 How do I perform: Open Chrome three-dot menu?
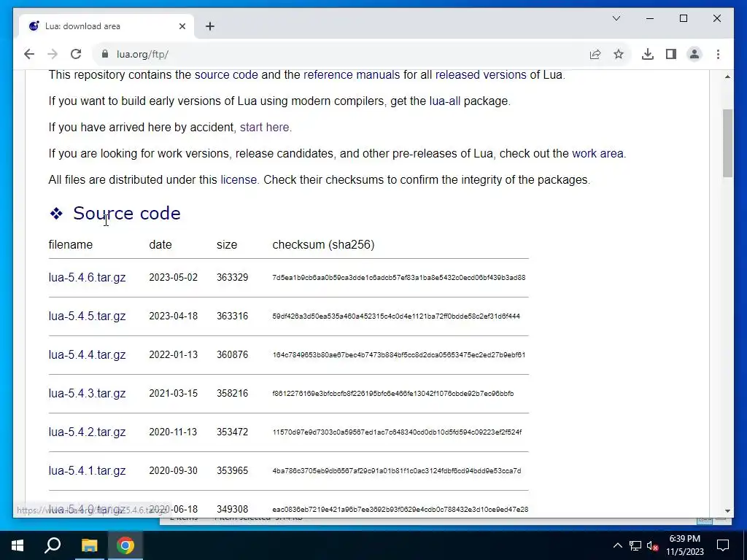[x=718, y=54]
